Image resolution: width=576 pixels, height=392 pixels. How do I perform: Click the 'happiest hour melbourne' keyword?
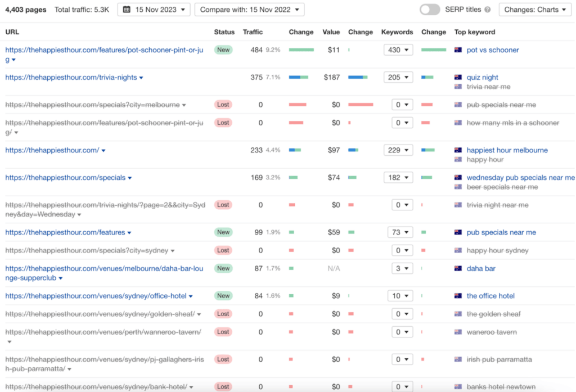tap(507, 150)
